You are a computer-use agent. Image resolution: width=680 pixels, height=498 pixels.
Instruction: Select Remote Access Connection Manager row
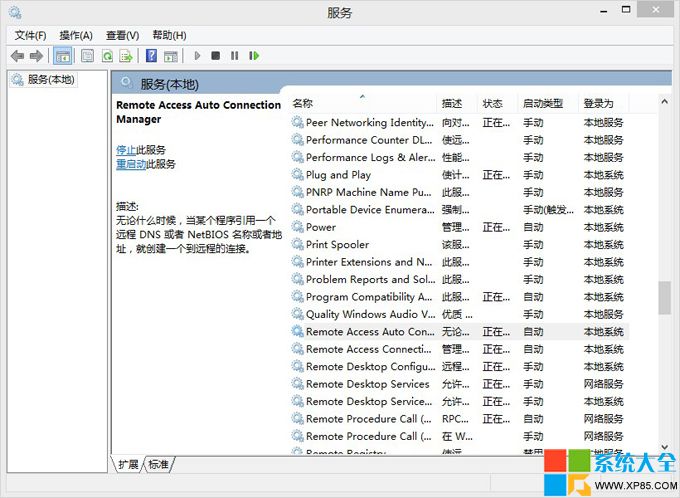coord(459,349)
